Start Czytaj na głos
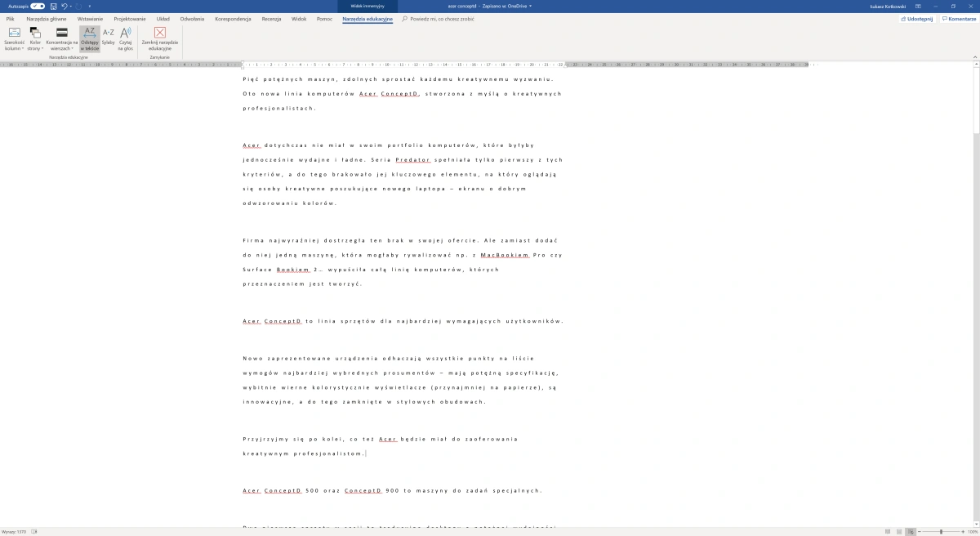The image size is (980, 536). (x=126, y=39)
